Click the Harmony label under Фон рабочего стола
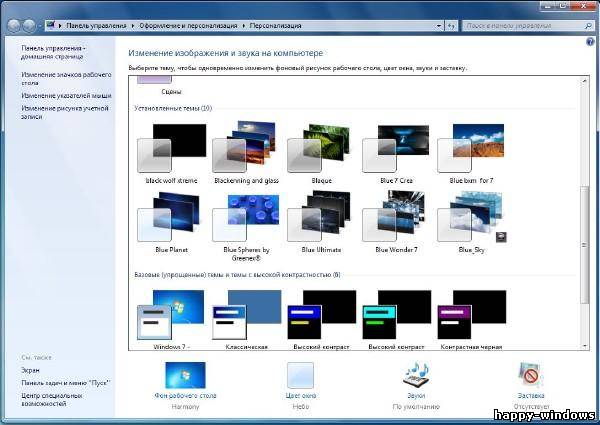 coord(185,407)
